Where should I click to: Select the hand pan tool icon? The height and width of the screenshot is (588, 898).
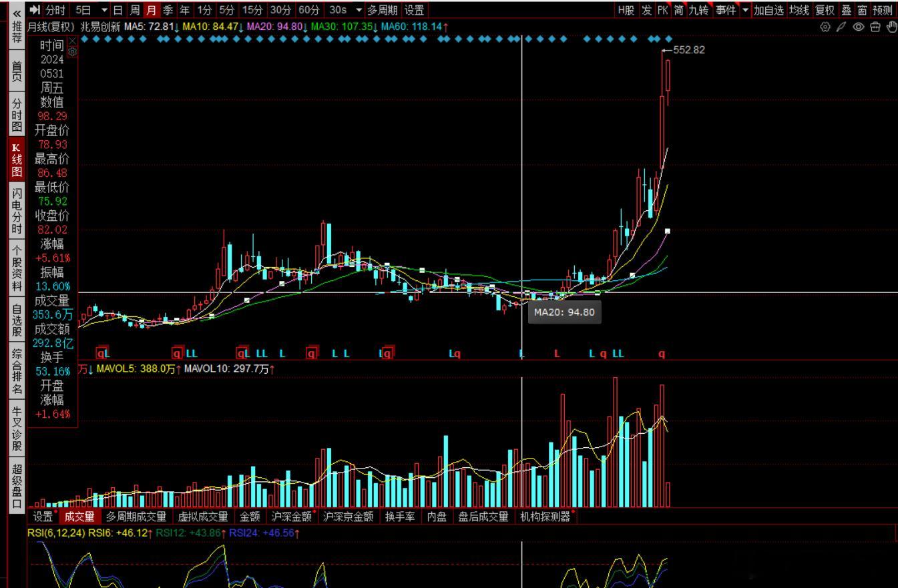tap(891, 27)
